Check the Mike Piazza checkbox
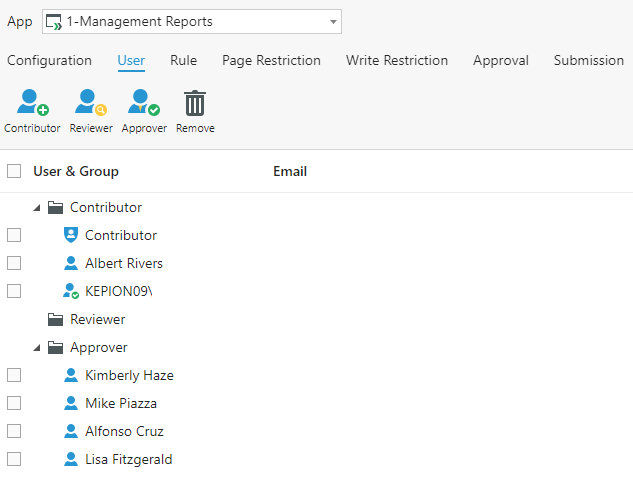 point(14,403)
